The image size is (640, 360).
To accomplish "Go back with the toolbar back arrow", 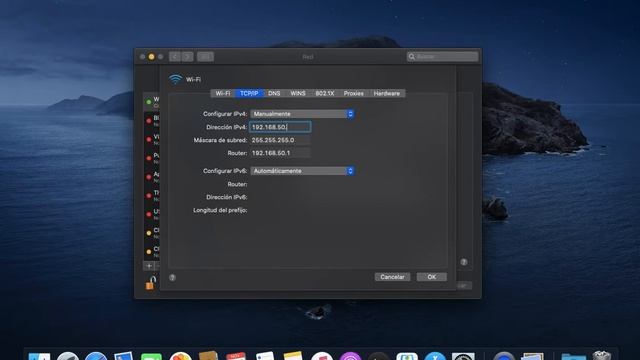I will (175, 57).
